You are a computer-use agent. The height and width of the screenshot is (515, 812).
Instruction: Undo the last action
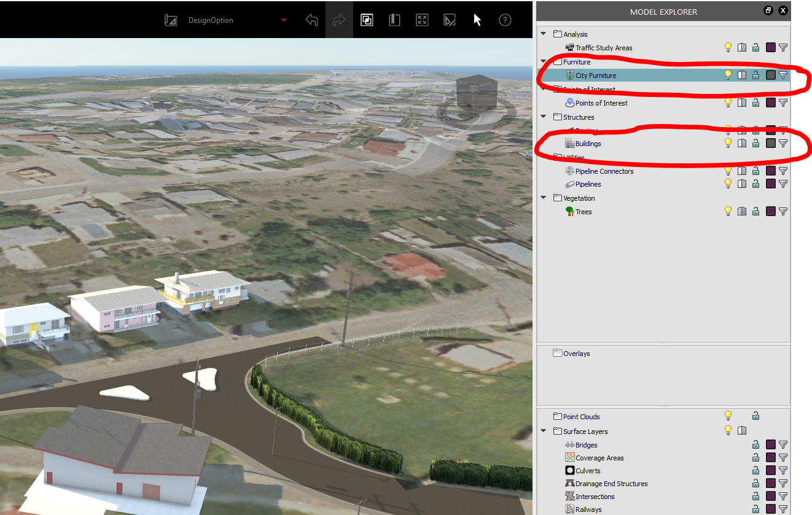[311, 20]
